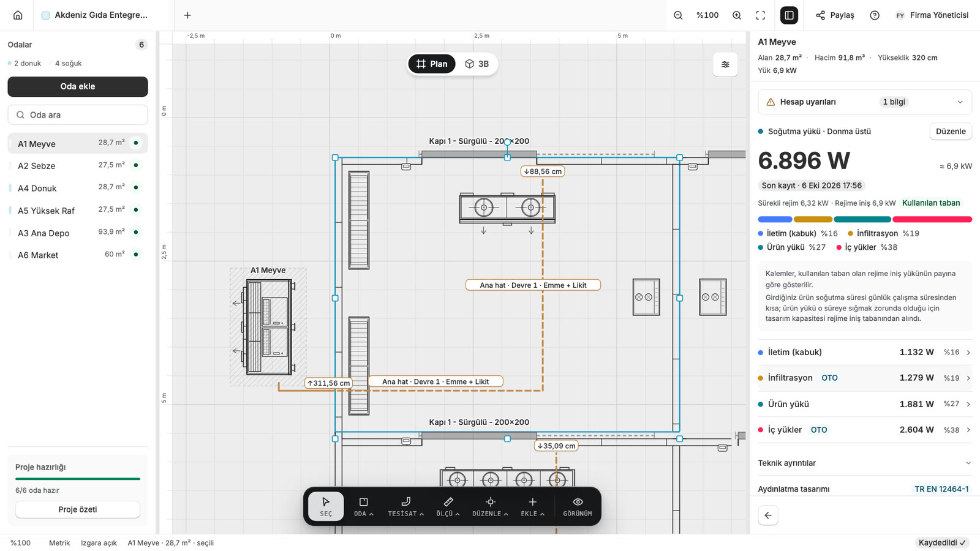Image resolution: width=980 pixels, height=551 pixels.
Task: Click the Paylaş share button
Action: click(x=835, y=15)
